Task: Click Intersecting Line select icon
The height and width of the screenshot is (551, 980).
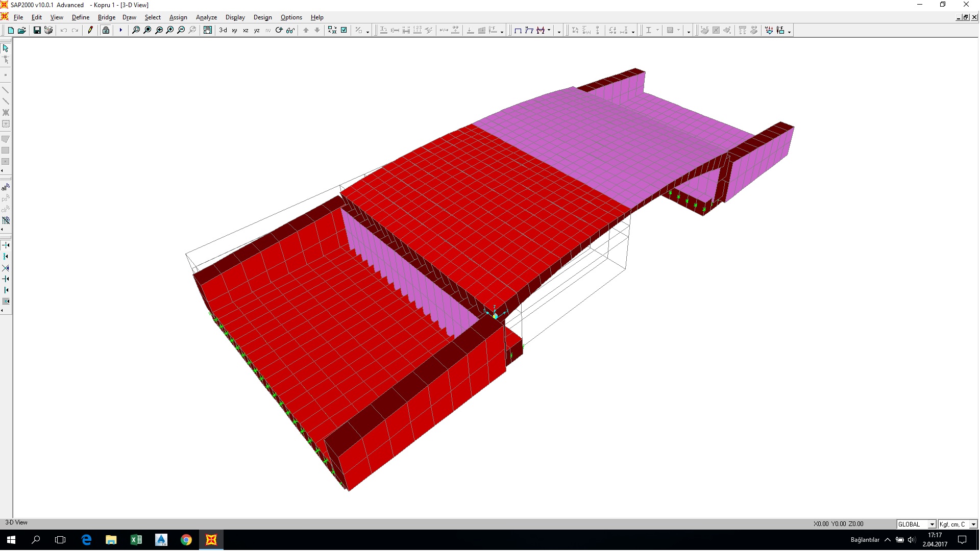Action: tap(6, 221)
